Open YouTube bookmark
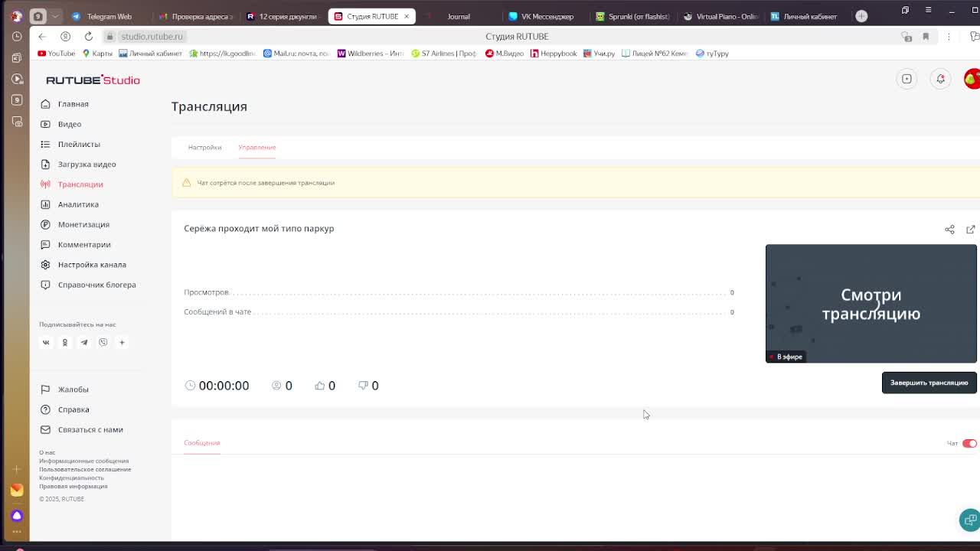This screenshot has height=551, width=980. (x=57, y=54)
